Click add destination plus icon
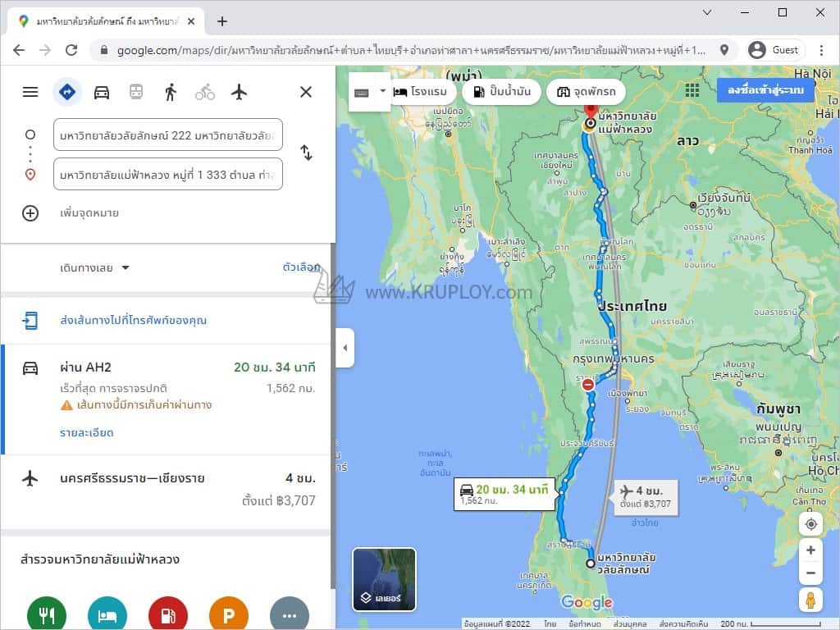840x630 pixels. [30, 213]
